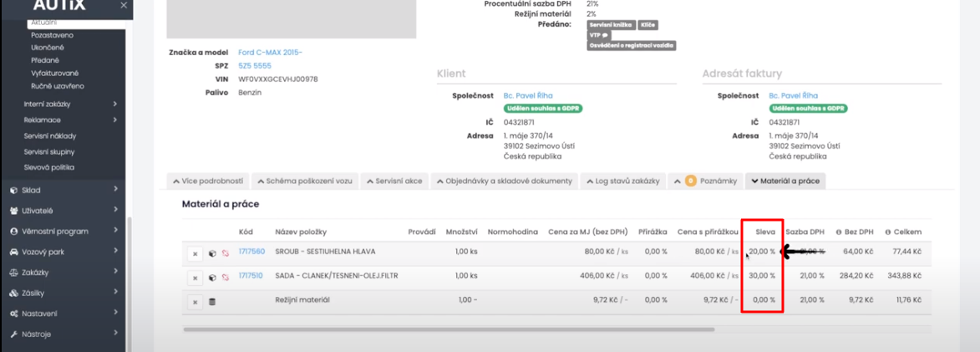Expand the Zakázky menu arrow
The height and width of the screenshot is (352, 980).
point(116,272)
